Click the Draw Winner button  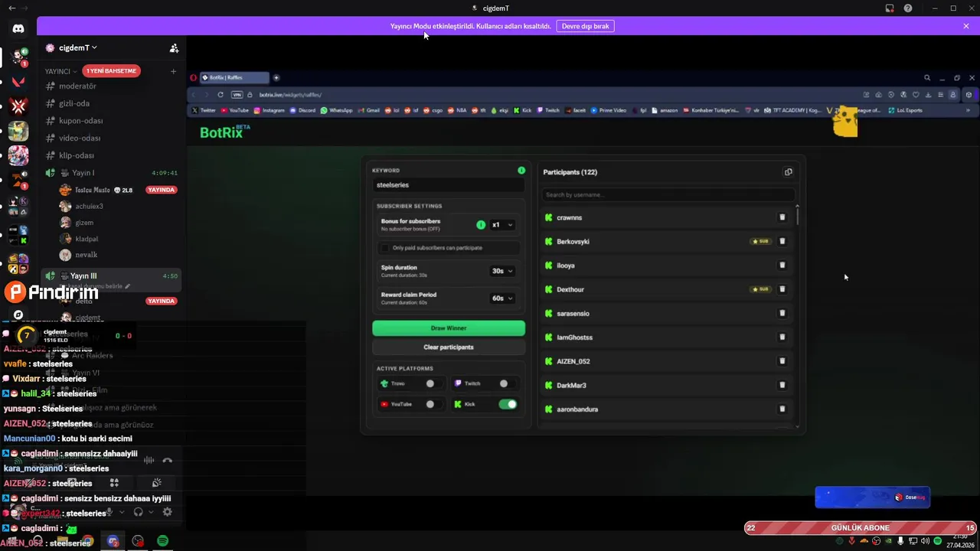449,328
